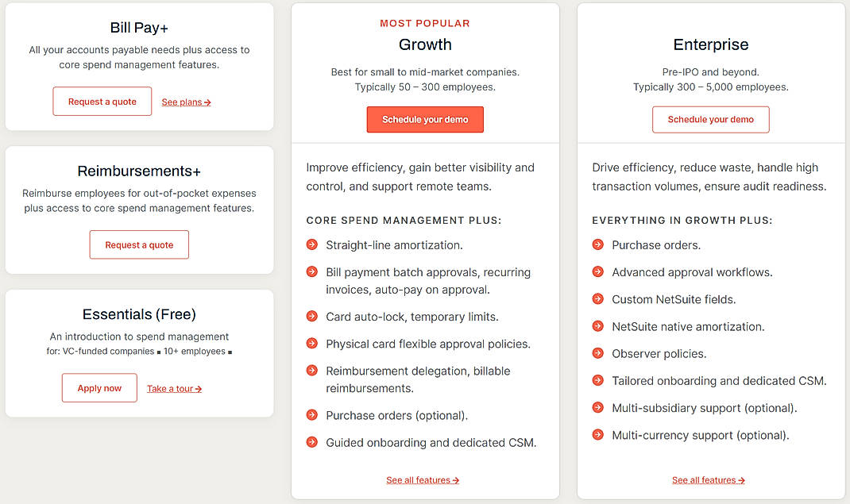This screenshot has width=850, height=504.
Task: Select the Enterprise plan heading
Action: pyautogui.click(x=710, y=44)
